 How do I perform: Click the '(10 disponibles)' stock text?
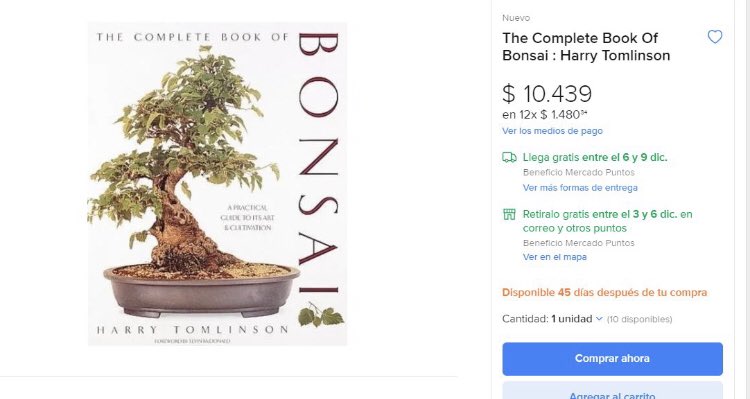coord(639,319)
